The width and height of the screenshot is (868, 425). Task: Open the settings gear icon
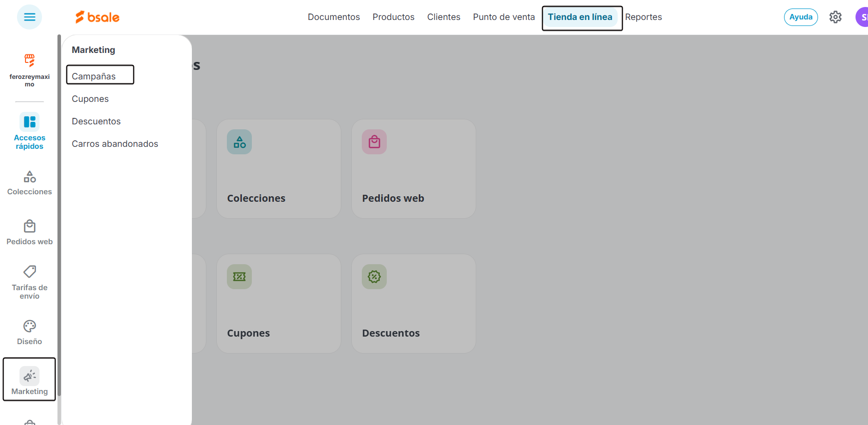tap(836, 17)
